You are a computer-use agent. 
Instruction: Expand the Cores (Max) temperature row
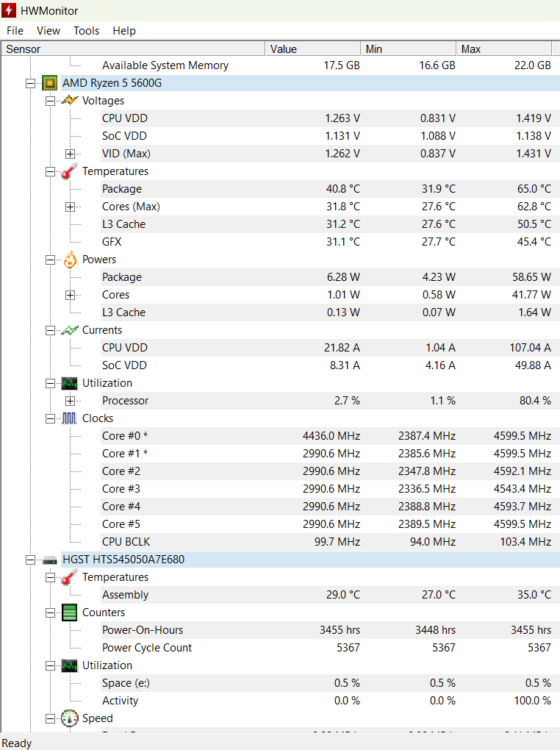click(x=71, y=207)
